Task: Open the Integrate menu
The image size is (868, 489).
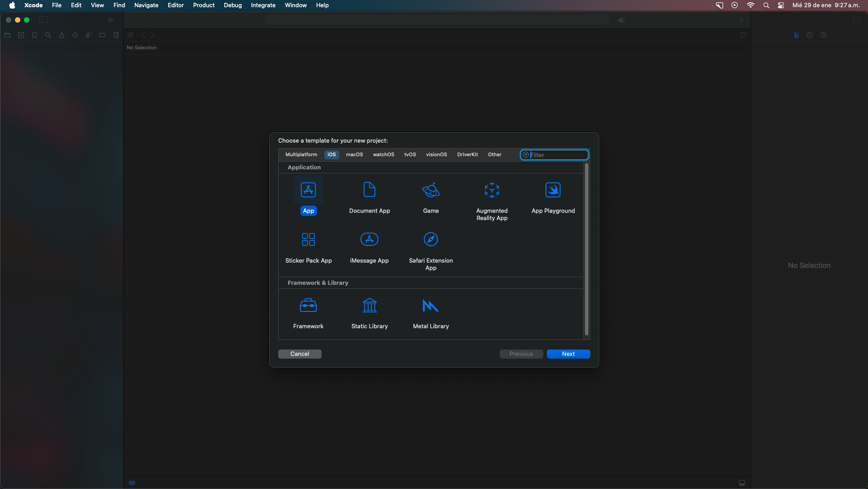Action: [x=263, y=5]
